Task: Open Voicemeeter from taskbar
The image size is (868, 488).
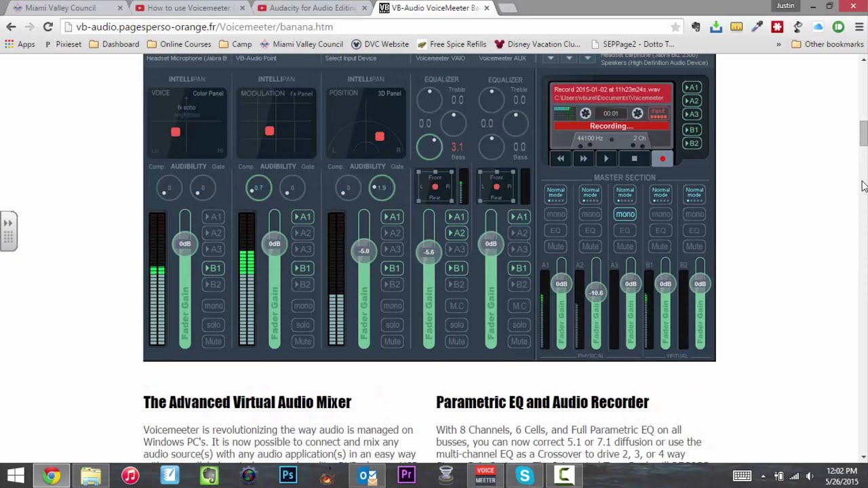Action: click(485, 475)
